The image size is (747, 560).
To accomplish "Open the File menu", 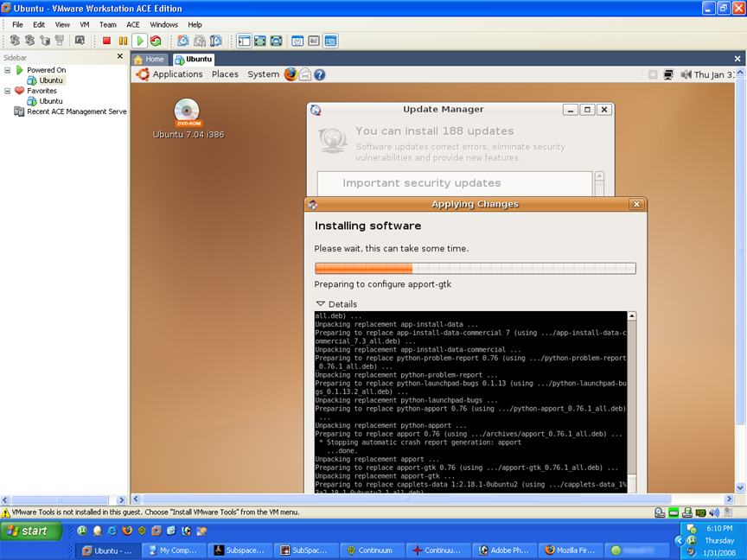I will pyautogui.click(x=17, y=25).
